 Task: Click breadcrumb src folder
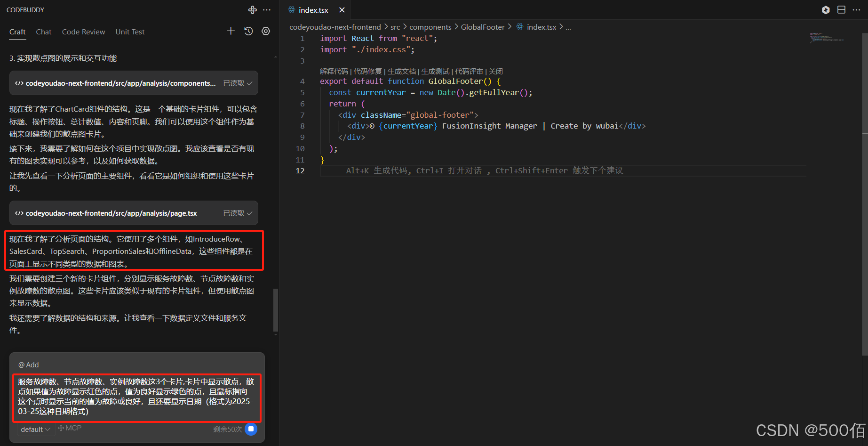pyautogui.click(x=395, y=27)
